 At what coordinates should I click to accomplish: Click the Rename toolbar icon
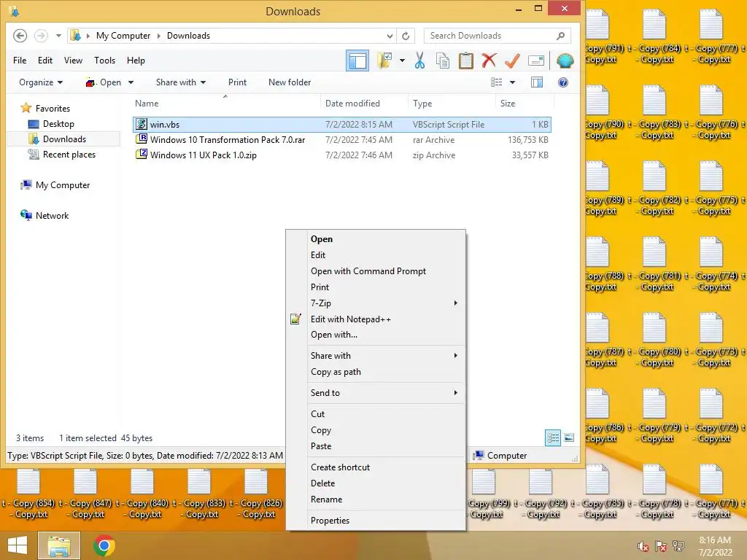536,61
